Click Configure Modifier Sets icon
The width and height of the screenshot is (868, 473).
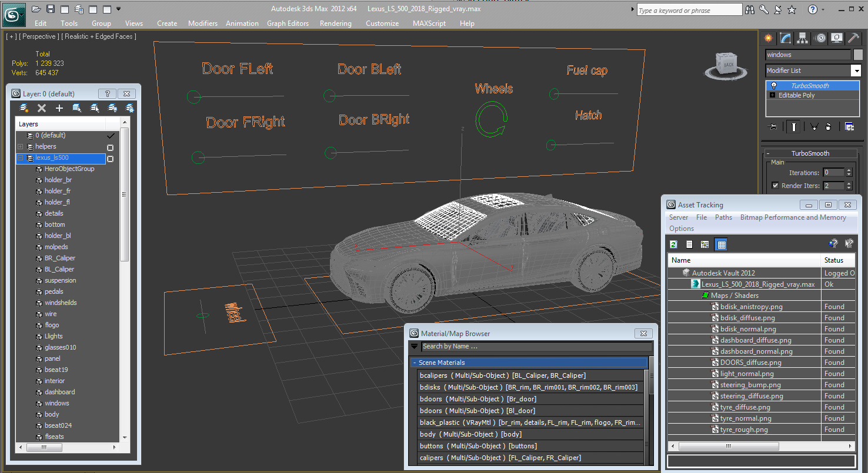click(849, 126)
